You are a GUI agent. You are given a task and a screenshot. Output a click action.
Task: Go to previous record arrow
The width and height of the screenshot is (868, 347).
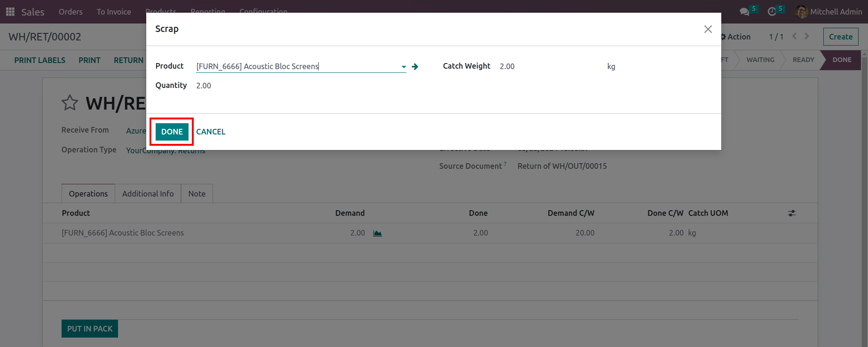coord(795,36)
